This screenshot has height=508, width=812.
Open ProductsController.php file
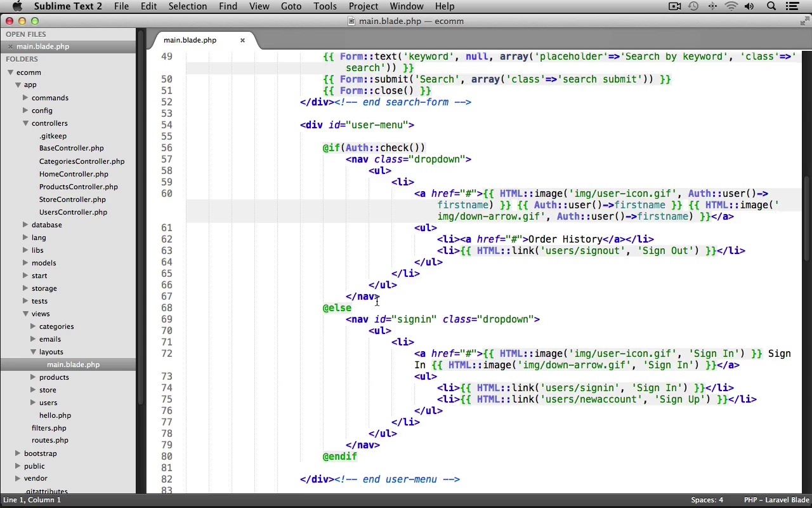coord(79,187)
